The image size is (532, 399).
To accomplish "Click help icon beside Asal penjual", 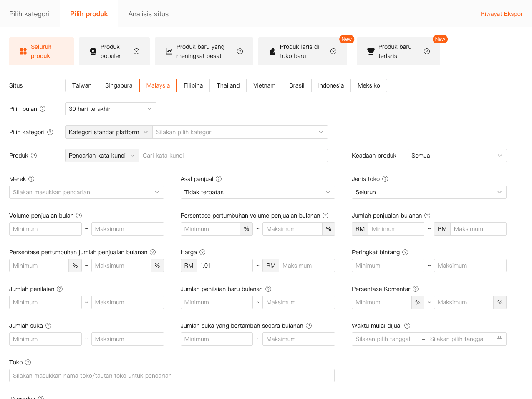I will pos(219,179).
